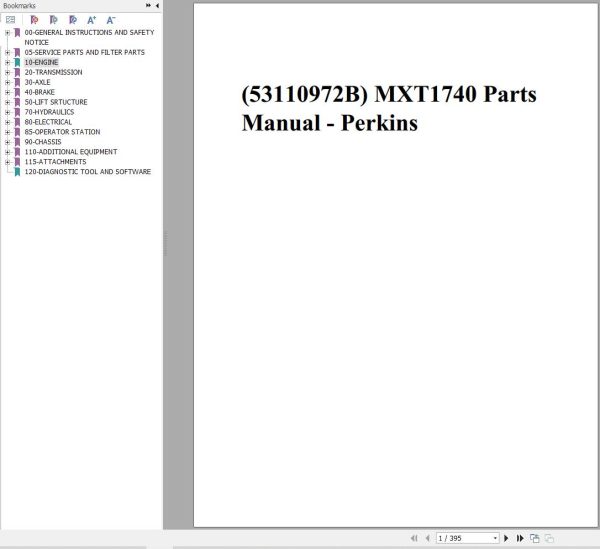Screen dimensions: 600x549
Task: Open 05-SERVICE PARTS AND FILTER PARTS bookmark
Action: [x=85, y=52]
